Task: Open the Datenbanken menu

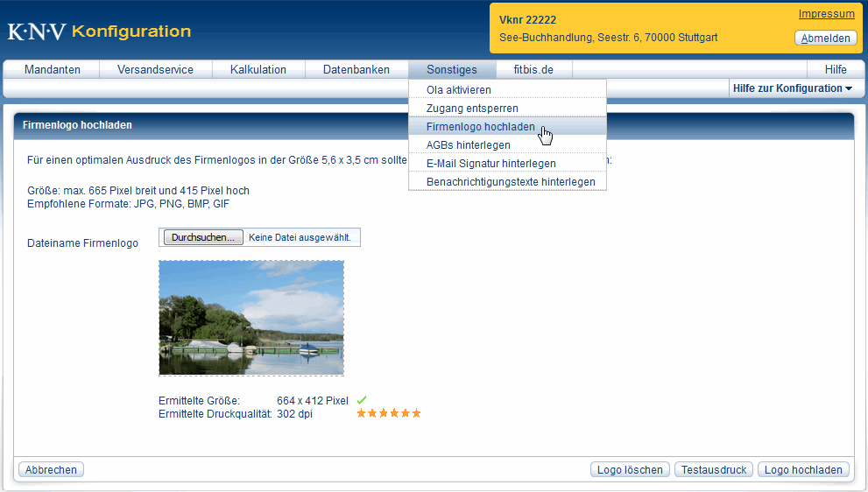Action: 356,70
